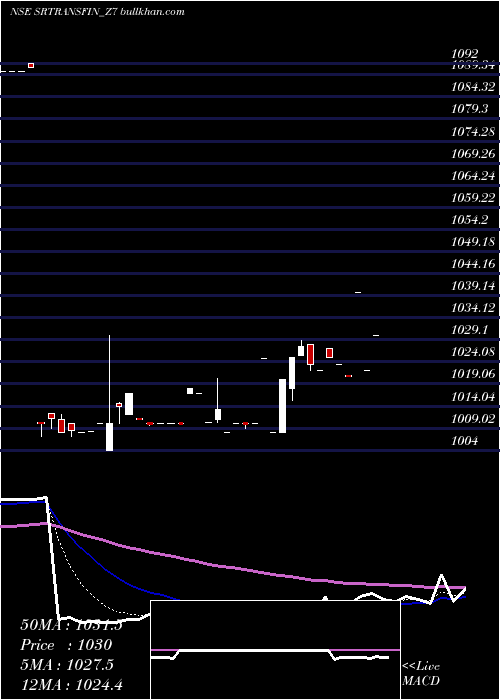The height and width of the screenshot is (700, 500).
Task: Click the 1024.08 price axis label
Action: coord(473,351)
